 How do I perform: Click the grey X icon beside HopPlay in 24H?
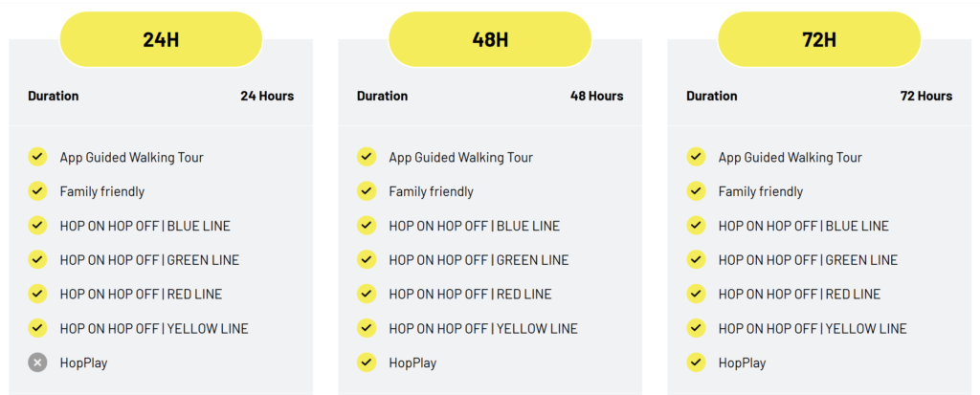[x=37, y=362]
